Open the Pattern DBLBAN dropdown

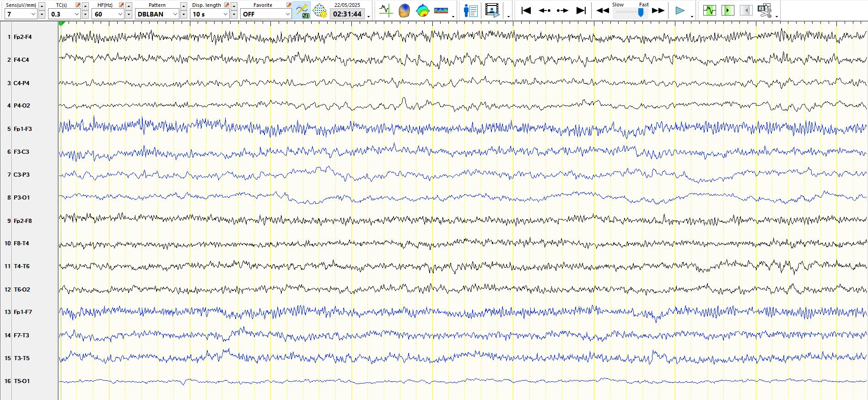tap(175, 14)
